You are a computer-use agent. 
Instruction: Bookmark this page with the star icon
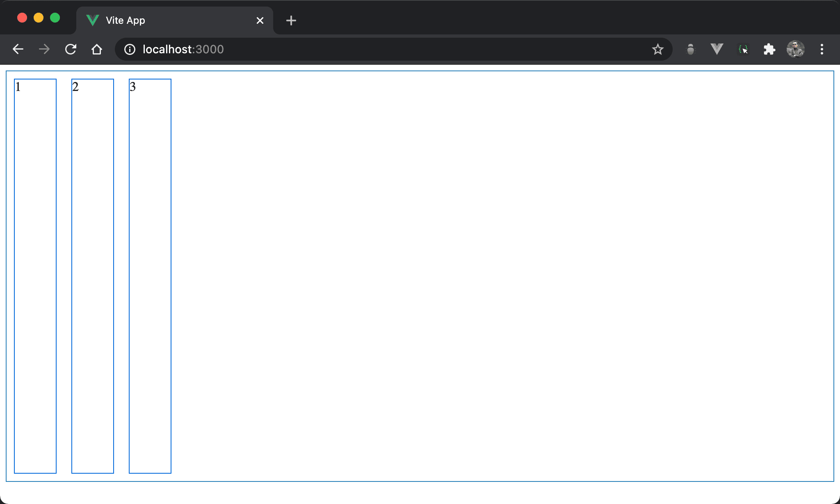657,50
